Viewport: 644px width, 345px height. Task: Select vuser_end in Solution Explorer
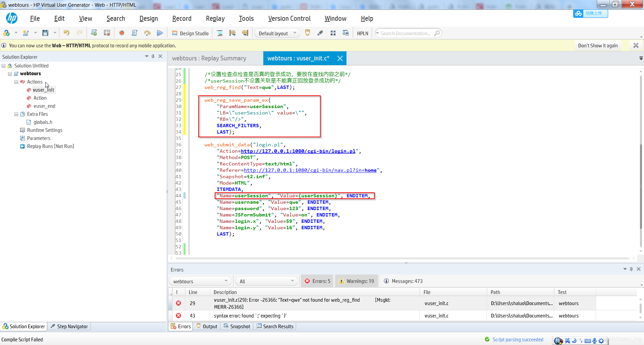[44, 106]
